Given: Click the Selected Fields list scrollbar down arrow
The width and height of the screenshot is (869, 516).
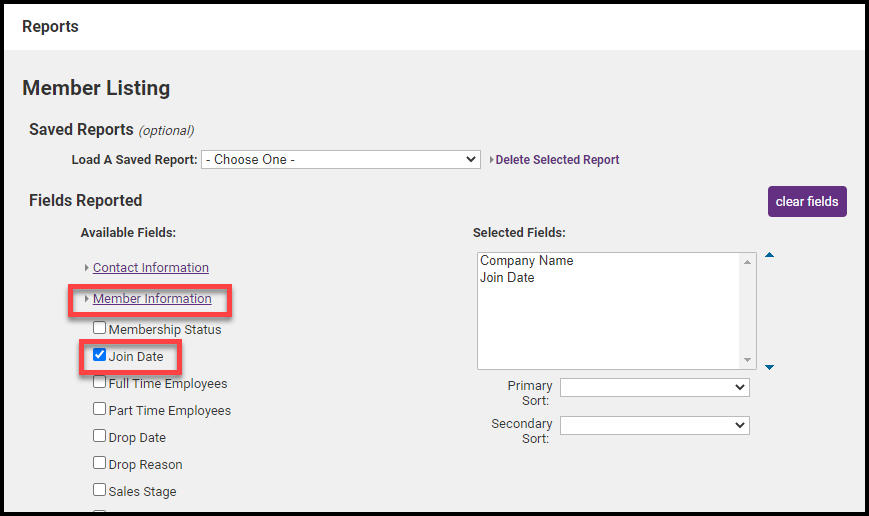Looking at the screenshot, I should pyautogui.click(x=747, y=360).
